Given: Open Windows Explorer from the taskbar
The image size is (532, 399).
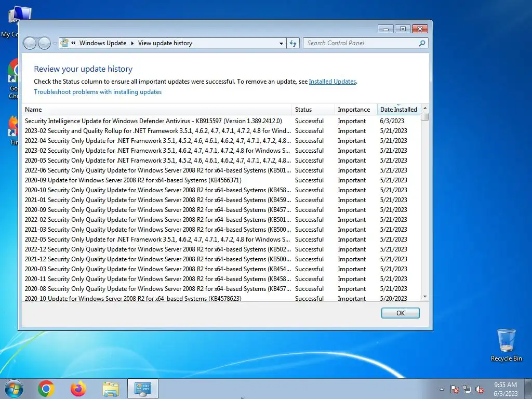Looking at the screenshot, I should (x=111, y=389).
